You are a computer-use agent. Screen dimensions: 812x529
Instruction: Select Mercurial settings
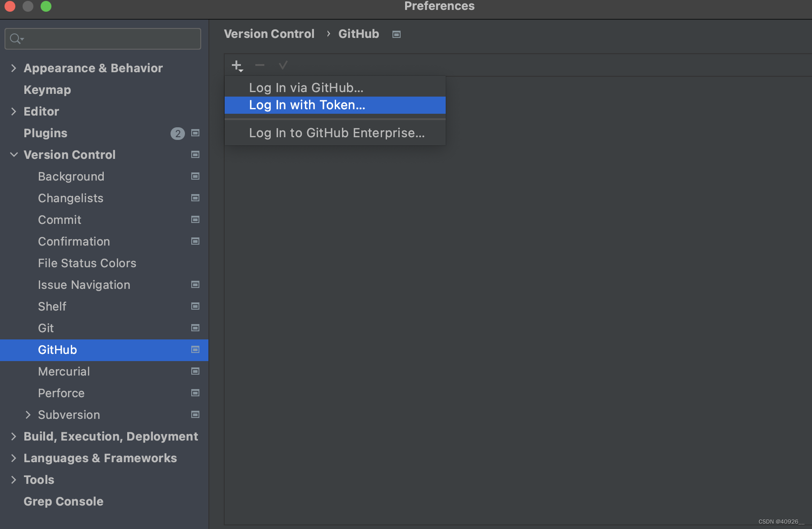[x=64, y=371]
